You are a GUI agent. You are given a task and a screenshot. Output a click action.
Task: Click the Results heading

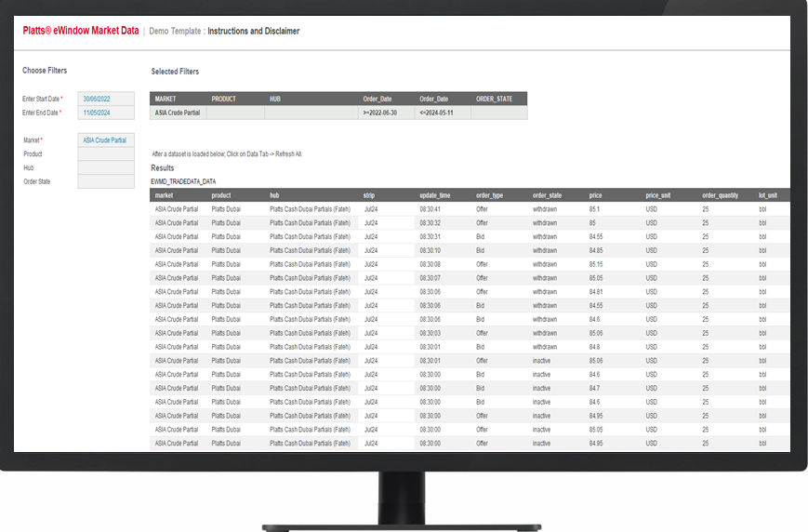[x=163, y=168]
